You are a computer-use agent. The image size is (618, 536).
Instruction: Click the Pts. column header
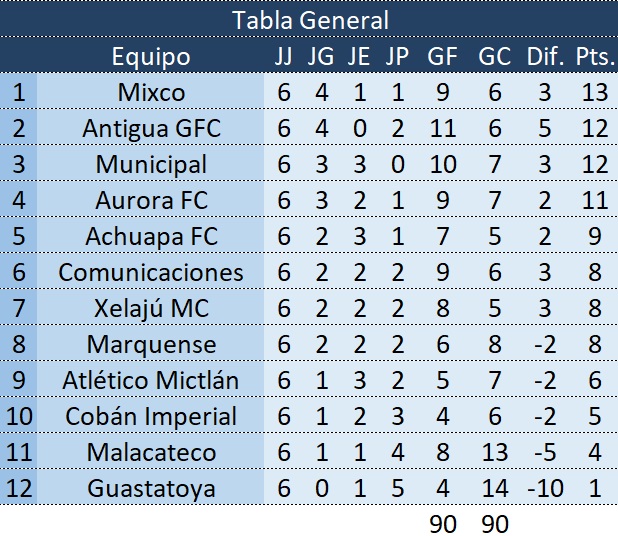(x=596, y=56)
